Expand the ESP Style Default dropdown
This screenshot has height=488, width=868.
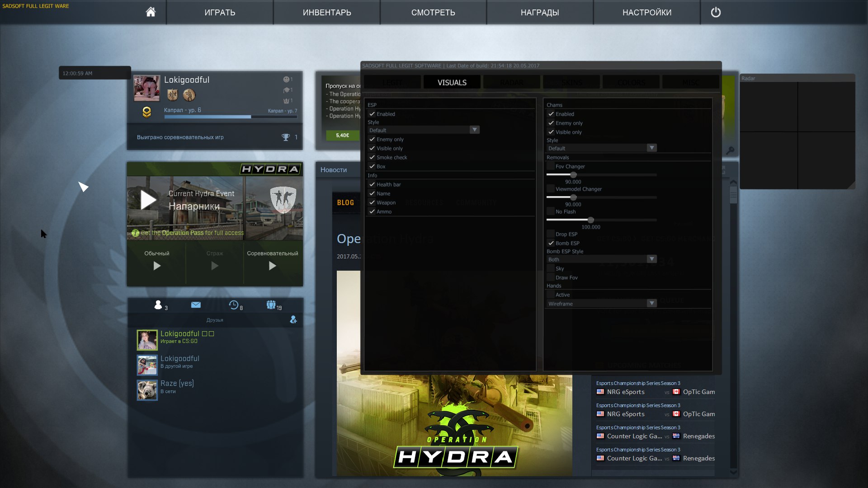pos(474,130)
